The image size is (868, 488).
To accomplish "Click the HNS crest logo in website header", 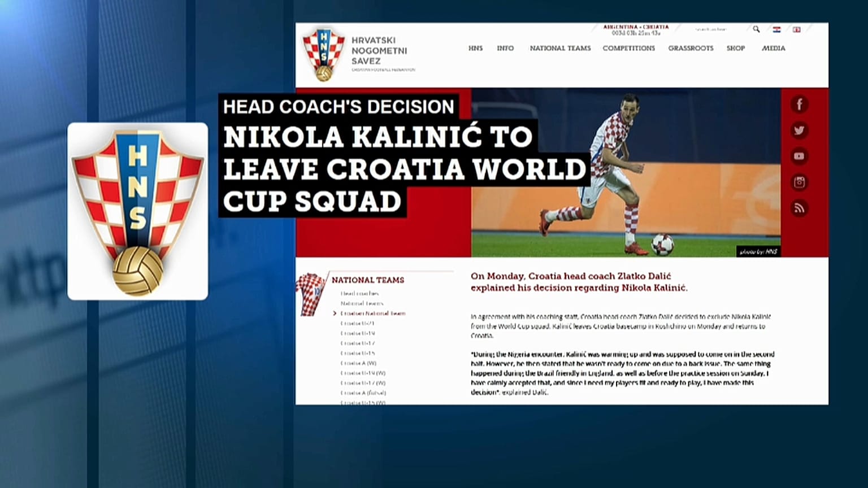I will click(x=323, y=54).
